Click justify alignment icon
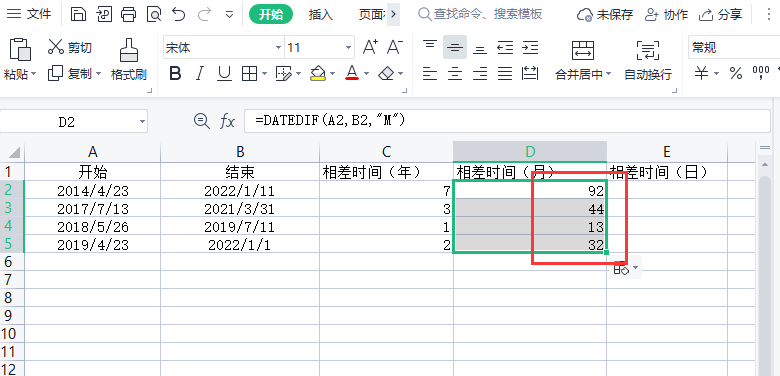Screen dimensions: 780x376 tap(505, 74)
